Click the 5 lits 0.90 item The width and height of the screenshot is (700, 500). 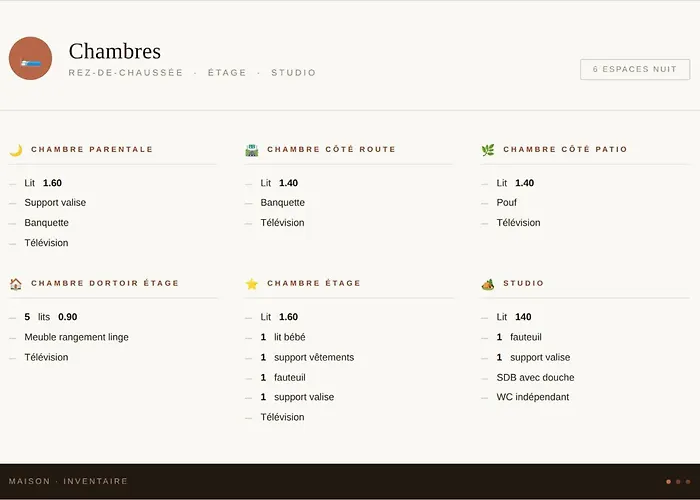[50, 317]
